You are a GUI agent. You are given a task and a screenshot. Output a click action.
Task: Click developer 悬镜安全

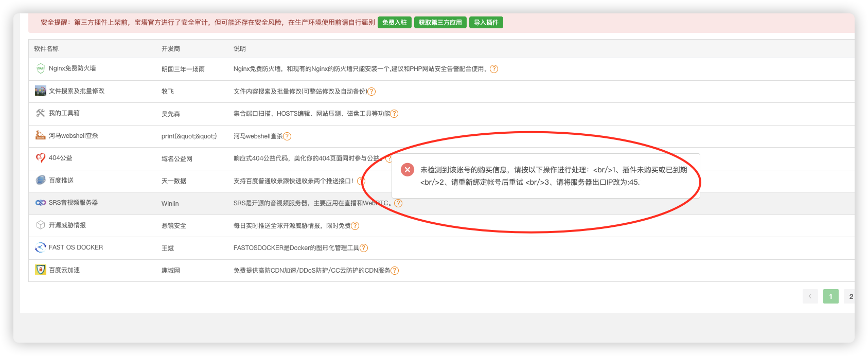pyautogui.click(x=174, y=226)
